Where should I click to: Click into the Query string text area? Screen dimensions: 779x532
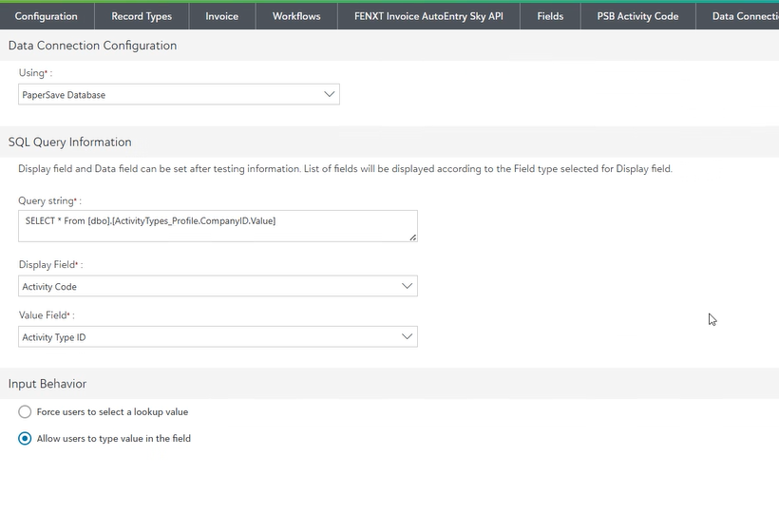click(x=218, y=226)
